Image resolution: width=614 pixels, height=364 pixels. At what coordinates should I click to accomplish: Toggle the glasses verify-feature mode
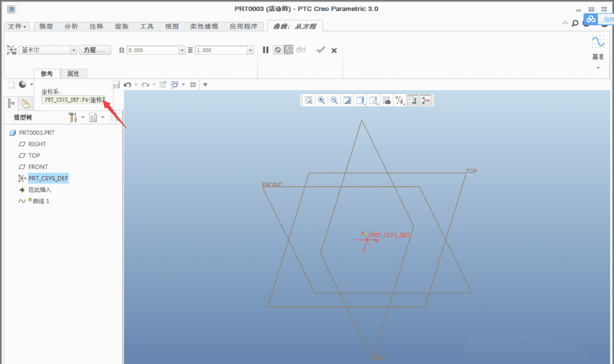point(301,50)
